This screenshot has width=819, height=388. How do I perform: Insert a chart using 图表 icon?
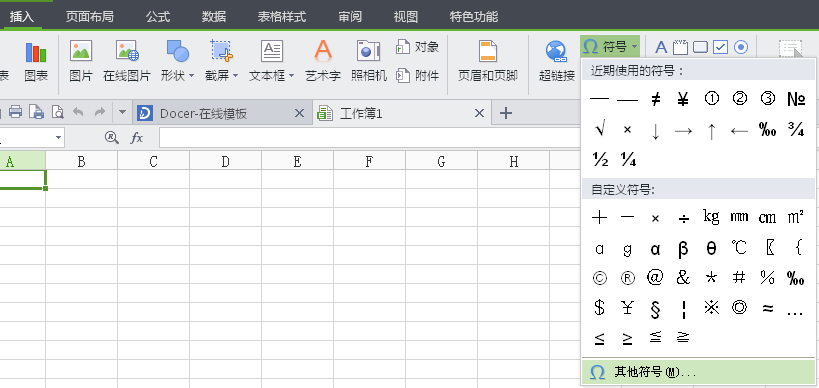(36, 62)
